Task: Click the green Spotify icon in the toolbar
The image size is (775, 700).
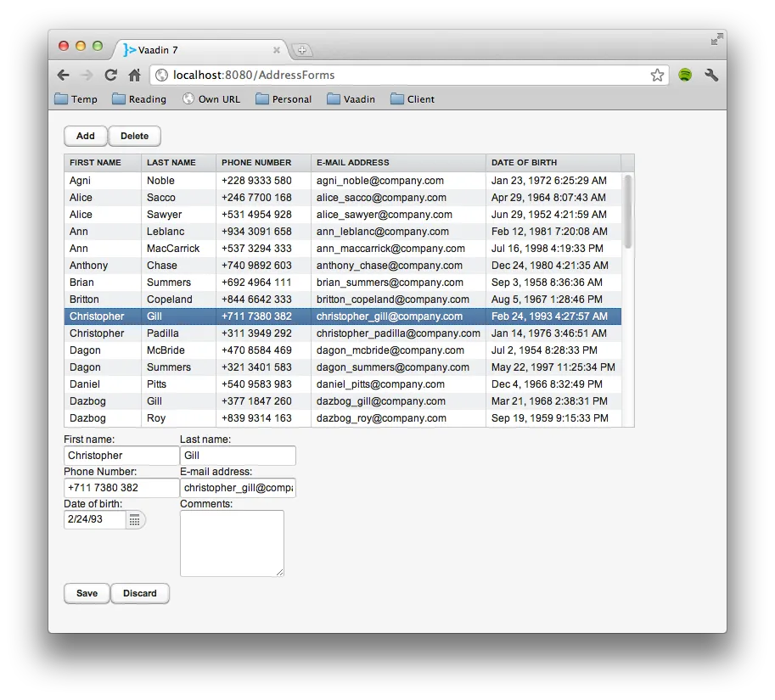Action: coord(684,75)
